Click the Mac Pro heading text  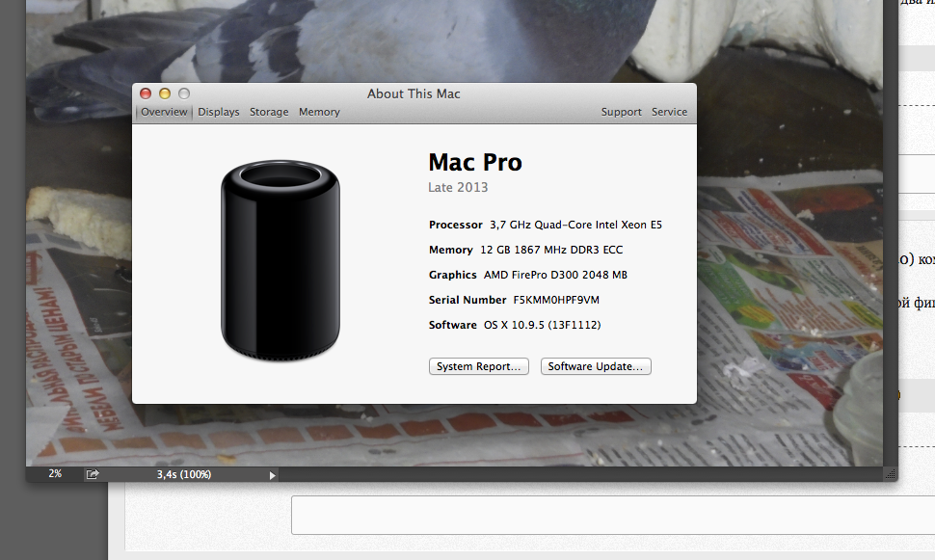click(x=475, y=162)
